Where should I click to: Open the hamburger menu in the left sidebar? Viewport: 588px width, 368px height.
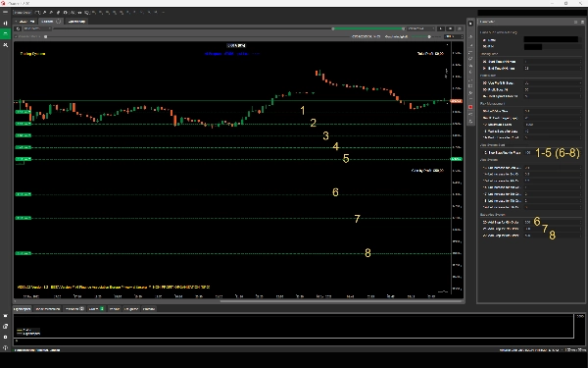pos(5,13)
